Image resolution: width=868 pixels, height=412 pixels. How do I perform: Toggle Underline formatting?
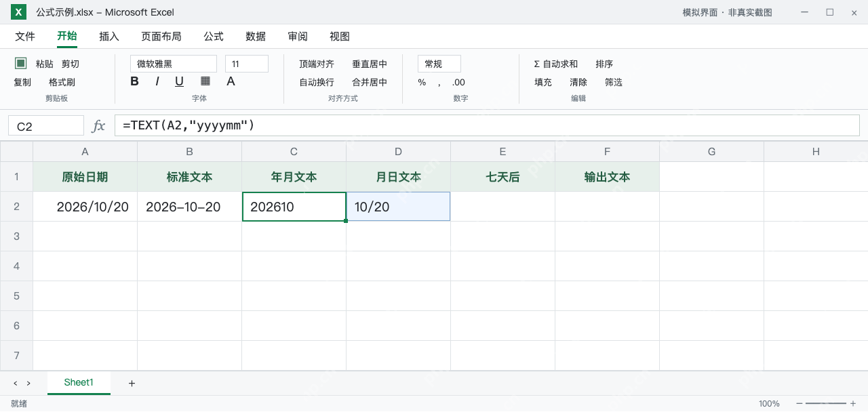pyautogui.click(x=179, y=81)
